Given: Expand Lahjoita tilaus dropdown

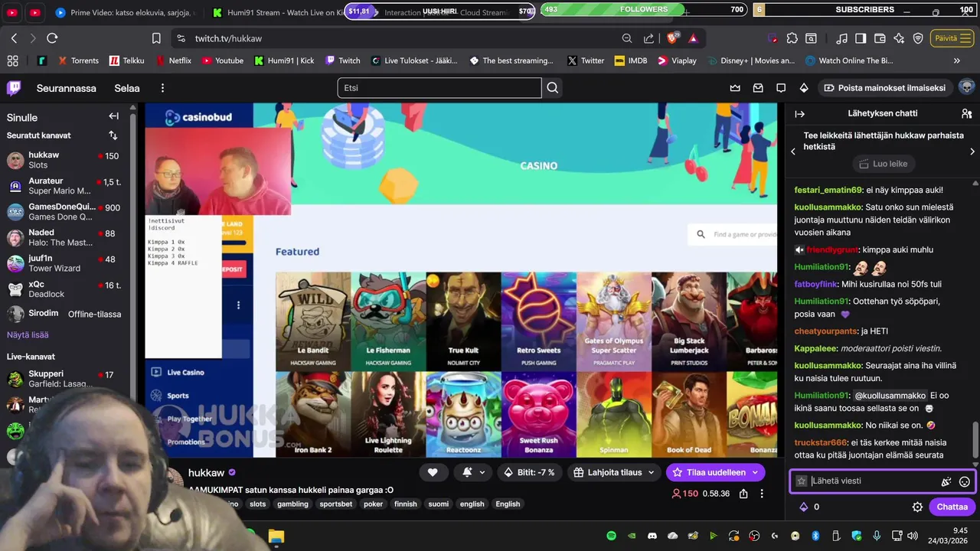Looking at the screenshot, I should [x=652, y=472].
